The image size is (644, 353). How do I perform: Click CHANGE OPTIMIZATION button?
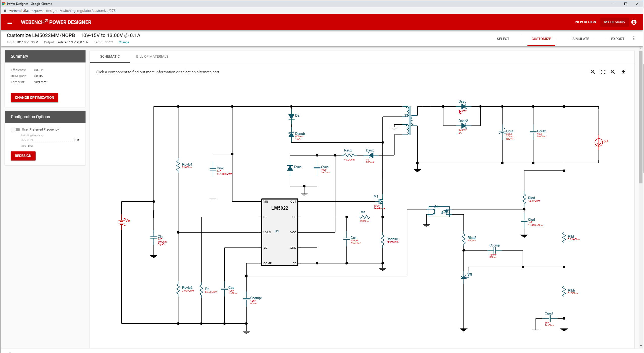(x=34, y=98)
